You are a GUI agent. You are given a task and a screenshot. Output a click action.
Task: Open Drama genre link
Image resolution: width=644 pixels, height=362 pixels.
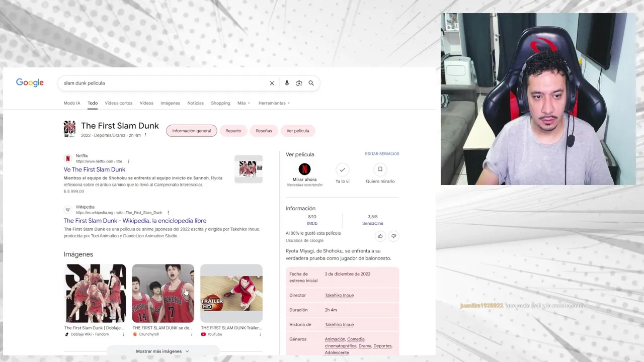coord(365,346)
